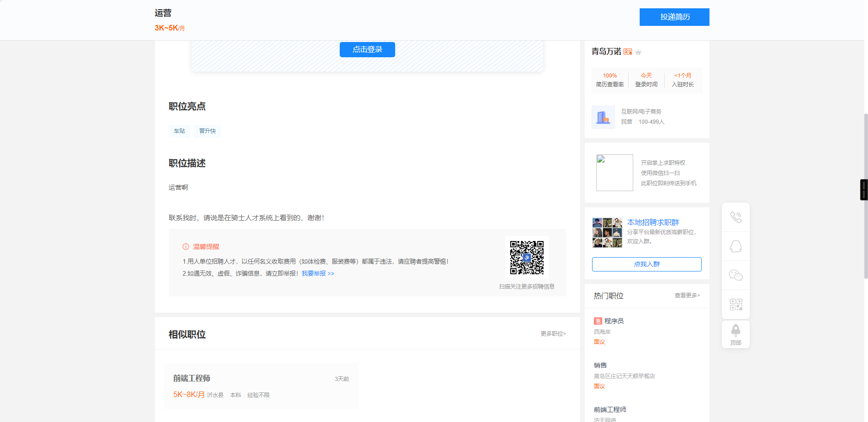Screen dimensions: 868x422
Task: Click the building icon of 青岛万诺 company
Action: [x=603, y=117]
